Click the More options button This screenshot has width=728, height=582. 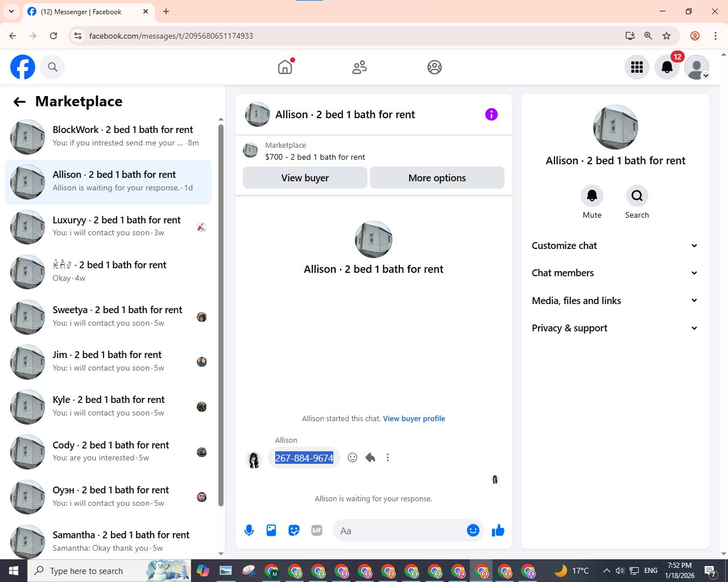pyautogui.click(x=437, y=178)
